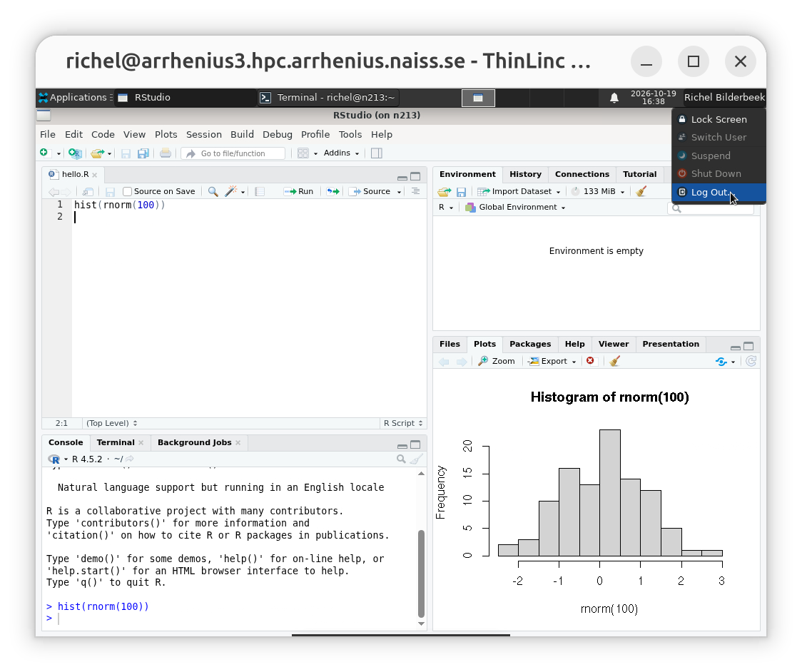The height and width of the screenshot is (672, 802).
Task: Expand the Addins dropdown
Action: click(x=341, y=153)
